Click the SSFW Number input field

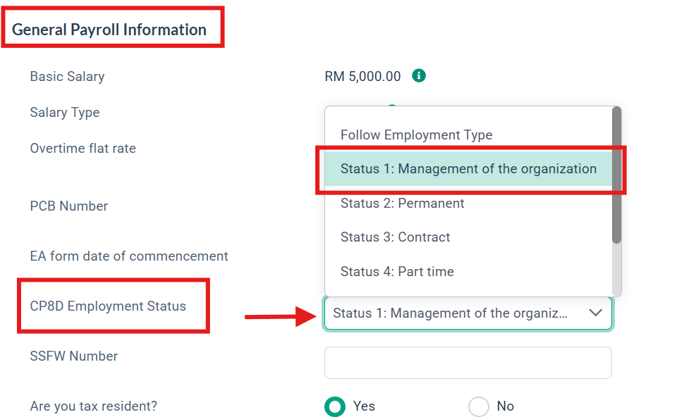pos(468,362)
